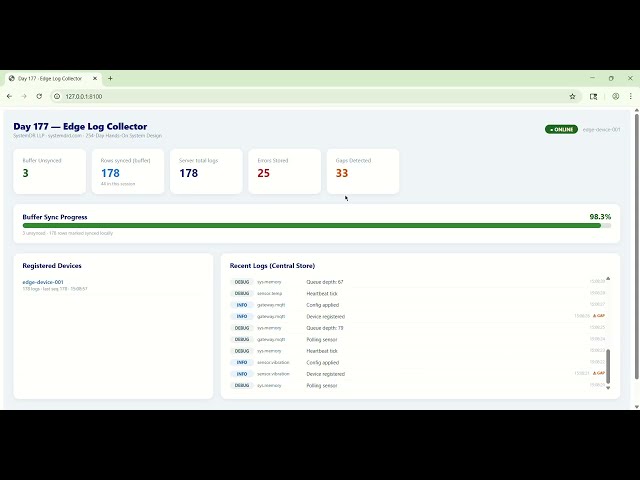The image size is (640, 480).
Task: Open the Chrome three-dot menu
Action: coord(630,96)
